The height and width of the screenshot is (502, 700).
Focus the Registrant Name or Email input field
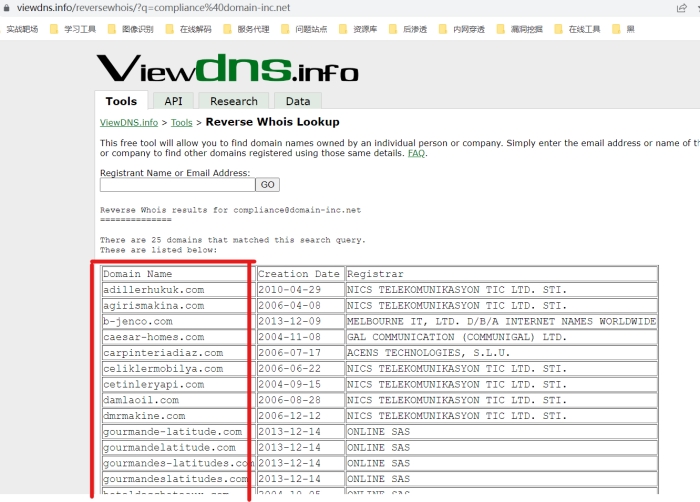[177, 185]
